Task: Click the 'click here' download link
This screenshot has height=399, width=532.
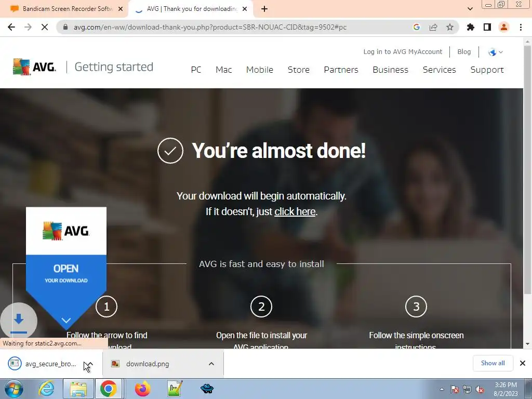Action: click(x=295, y=211)
